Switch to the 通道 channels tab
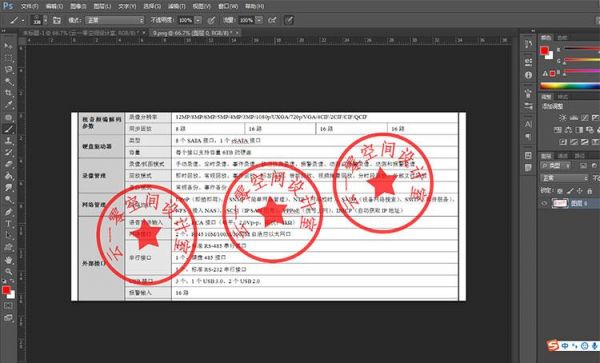Image resolution: width=600 pixels, height=363 pixels. pyautogui.click(x=562, y=156)
